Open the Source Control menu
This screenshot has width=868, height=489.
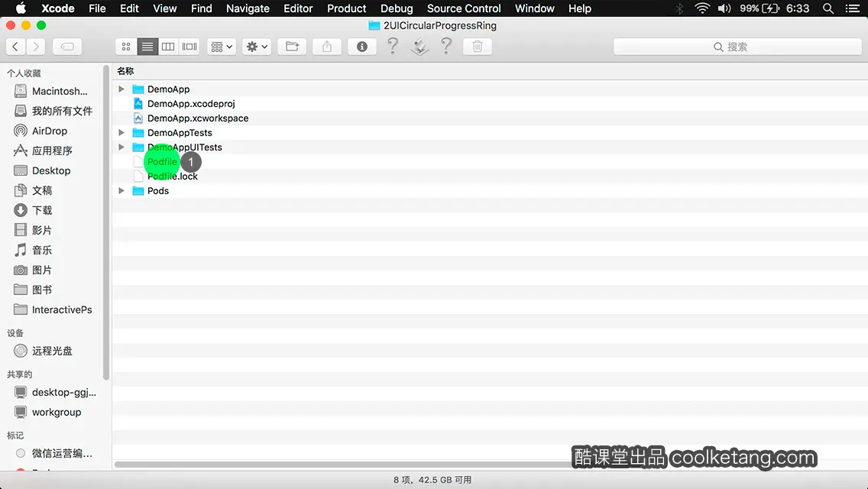464,8
